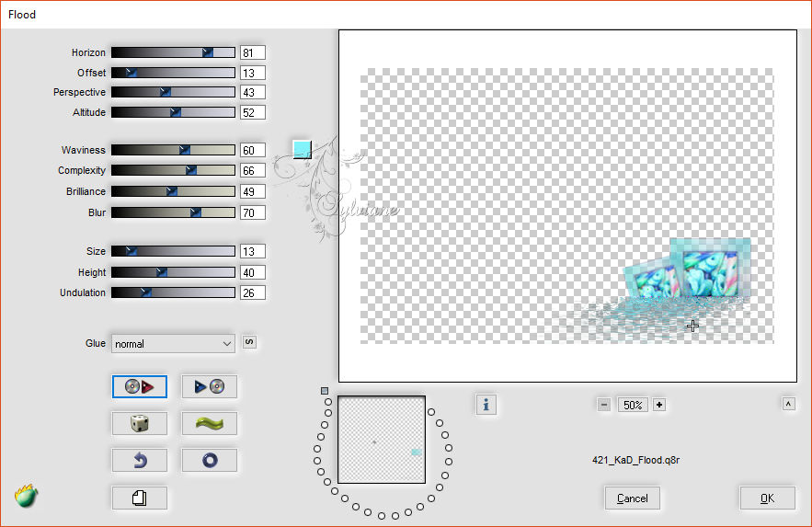The image size is (812, 527).
Task: Click the OK button
Action: [768, 498]
